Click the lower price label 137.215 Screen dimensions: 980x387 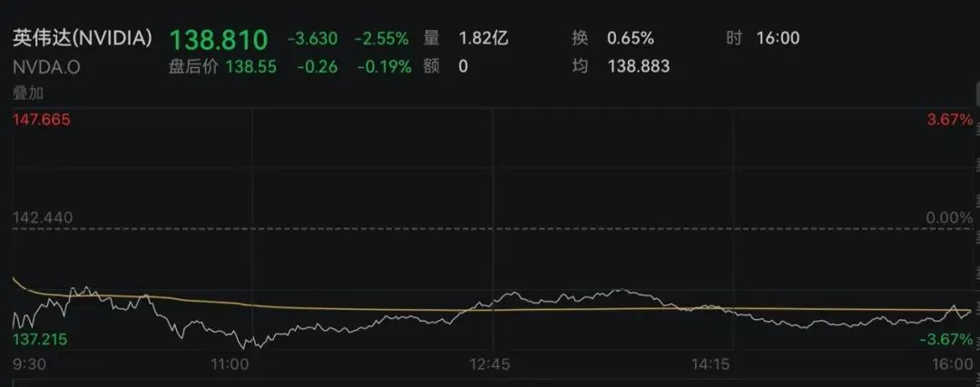[40, 340]
